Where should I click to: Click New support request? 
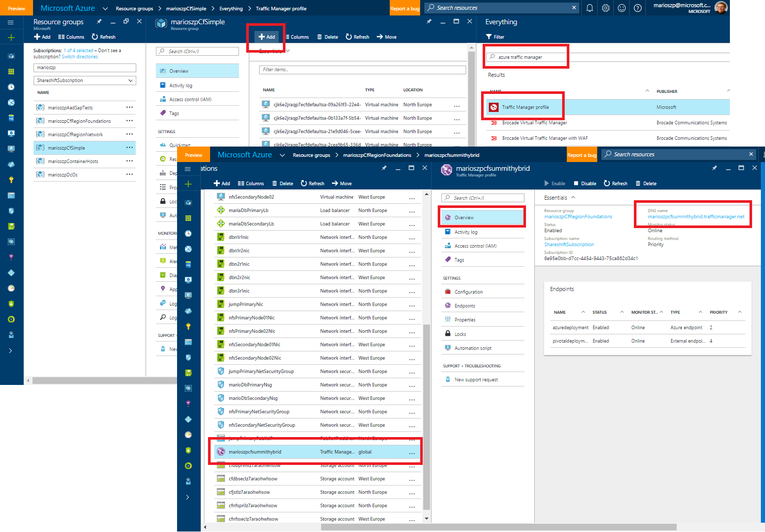click(483, 379)
